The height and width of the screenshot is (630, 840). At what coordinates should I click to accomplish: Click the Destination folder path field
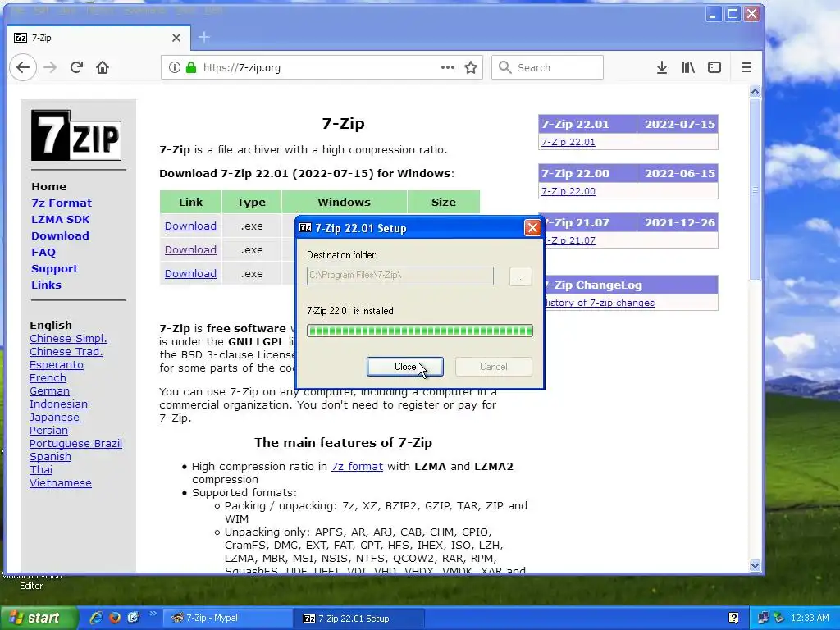(x=400, y=276)
